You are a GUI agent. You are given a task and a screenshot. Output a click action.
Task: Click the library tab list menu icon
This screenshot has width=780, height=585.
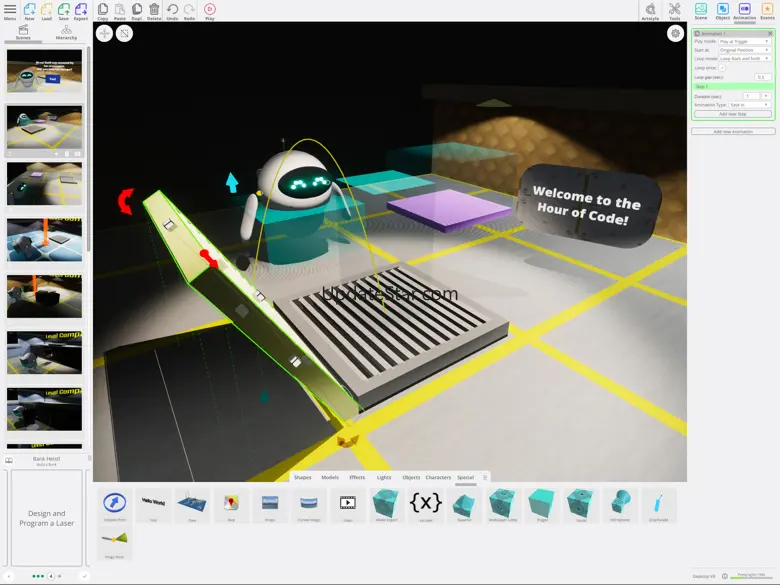point(485,478)
